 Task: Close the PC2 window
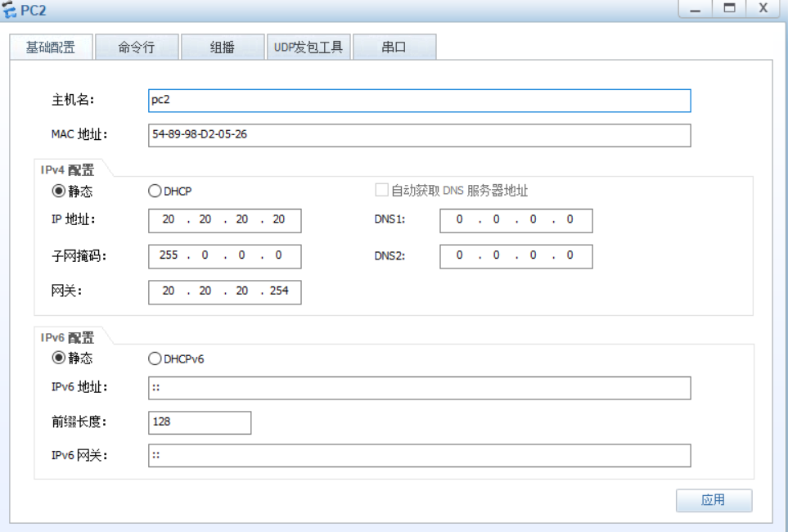pos(763,8)
